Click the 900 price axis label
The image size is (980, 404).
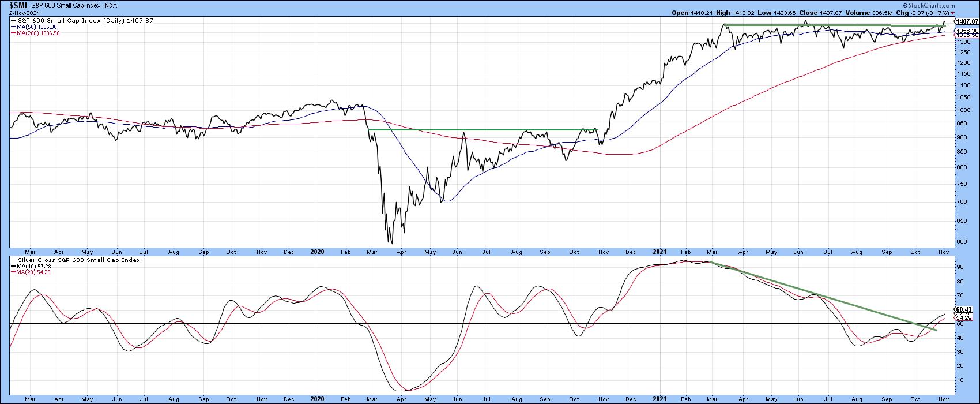(961, 137)
